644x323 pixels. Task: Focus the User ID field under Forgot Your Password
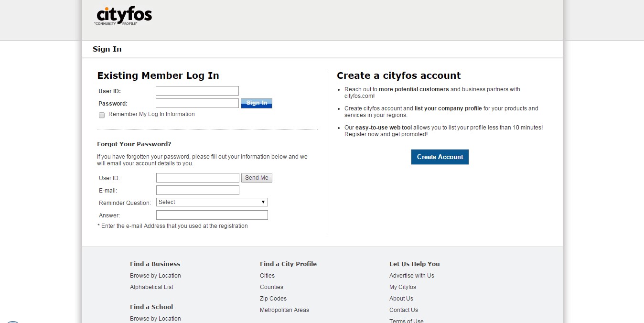point(198,178)
